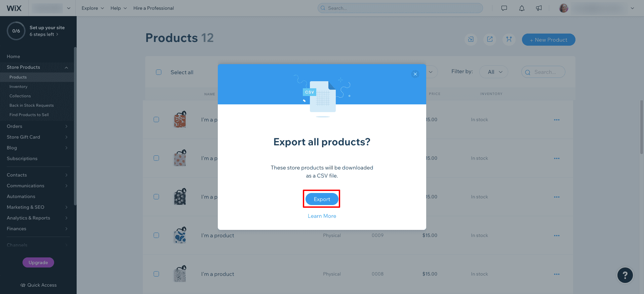The height and width of the screenshot is (294, 644).
Task: Select the checkbox for the first product row
Action: click(156, 119)
